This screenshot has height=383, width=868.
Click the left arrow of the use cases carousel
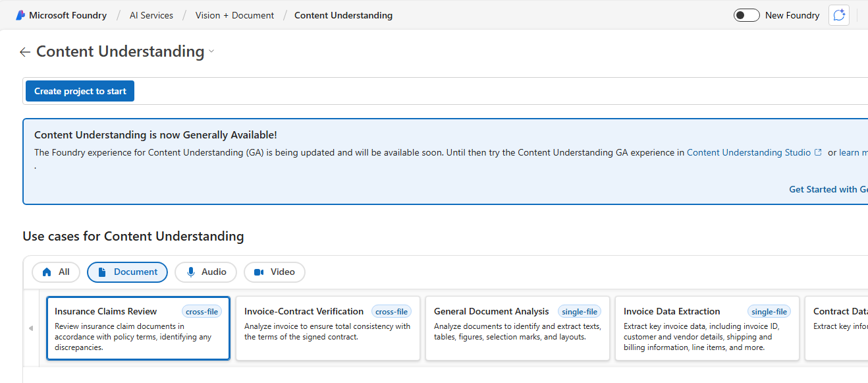(30, 328)
